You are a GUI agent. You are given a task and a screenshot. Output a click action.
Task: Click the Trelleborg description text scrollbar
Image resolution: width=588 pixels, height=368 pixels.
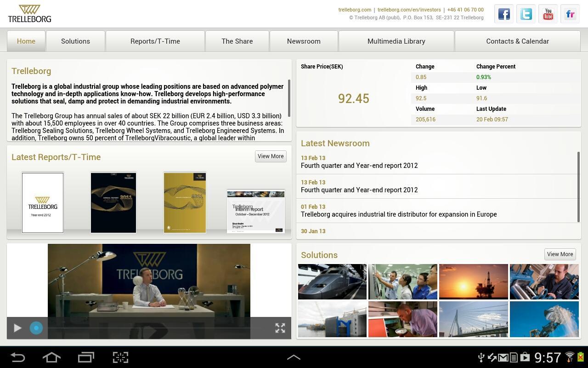289,98
